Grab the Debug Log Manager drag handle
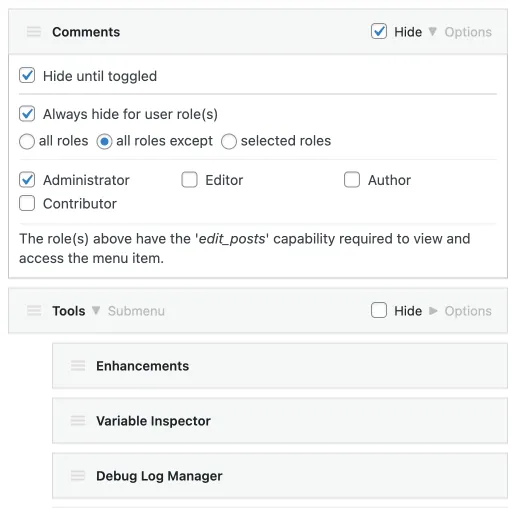Viewport: 516px width, 508px height. pos(78,475)
